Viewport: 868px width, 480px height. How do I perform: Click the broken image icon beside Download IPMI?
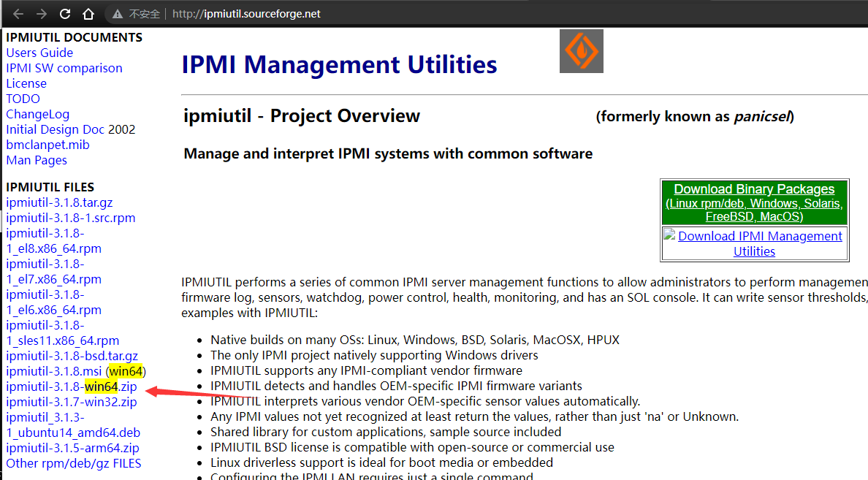[669, 235]
